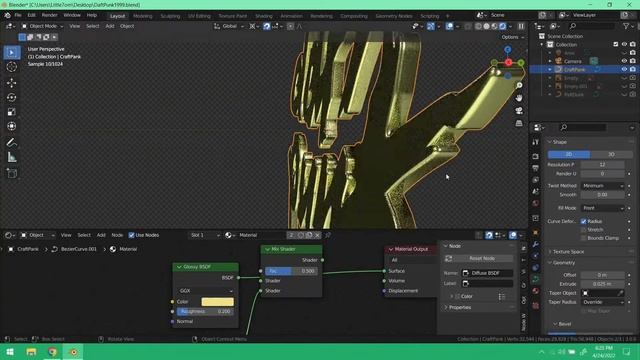The height and width of the screenshot is (360, 640).
Task: Select the Move tool
Action: coord(11,82)
